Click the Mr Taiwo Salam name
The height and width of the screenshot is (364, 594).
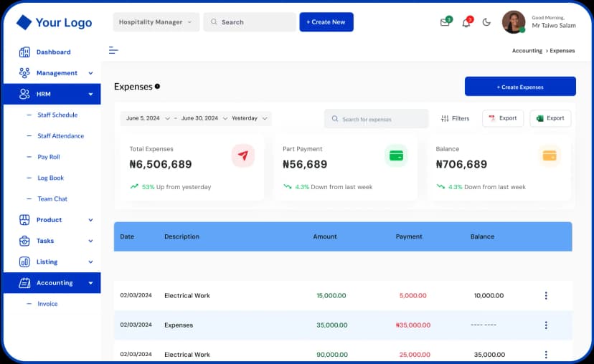tap(553, 25)
